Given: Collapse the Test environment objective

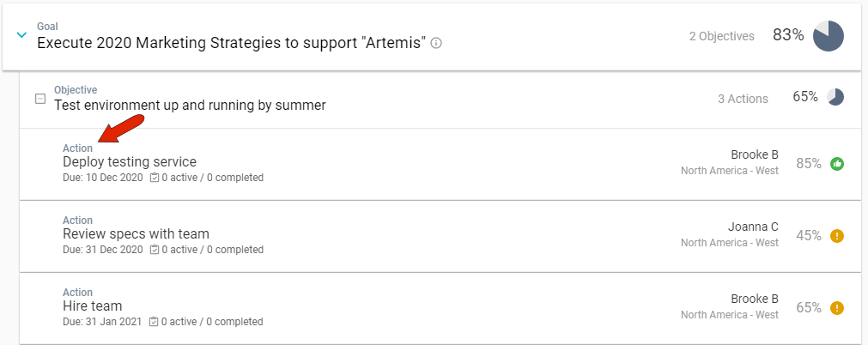Looking at the screenshot, I should [x=39, y=99].
